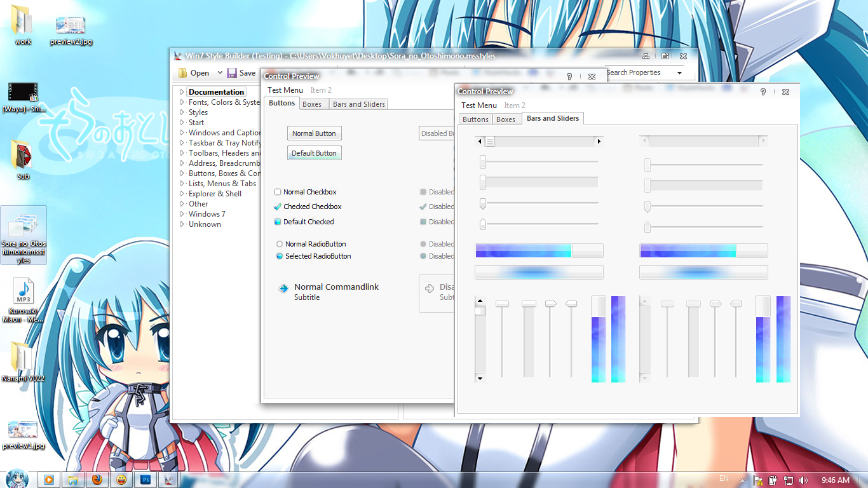Click the Action Center flag tray icon

click(x=758, y=480)
